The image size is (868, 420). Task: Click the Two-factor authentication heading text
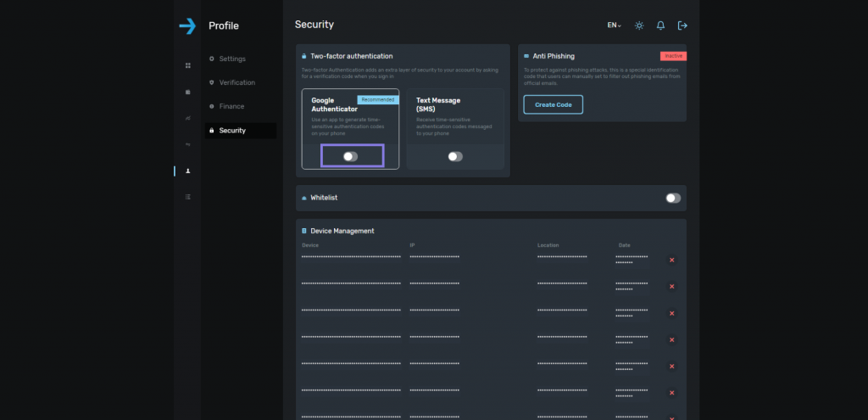[352, 56]
